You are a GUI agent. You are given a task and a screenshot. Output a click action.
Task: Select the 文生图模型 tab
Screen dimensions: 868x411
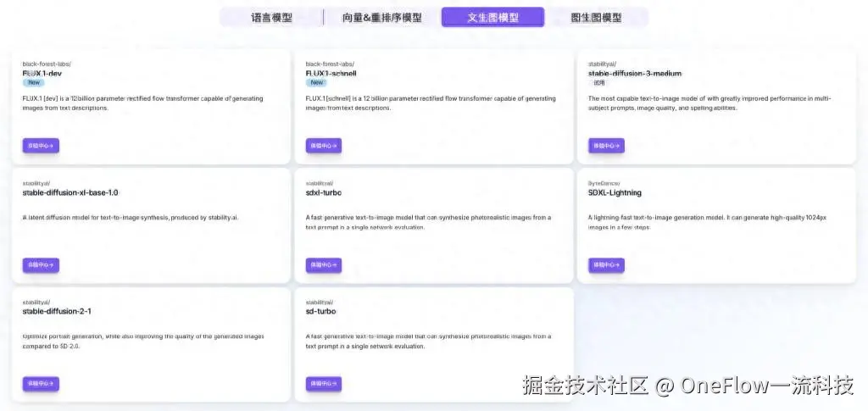click(x=492, y=17)
